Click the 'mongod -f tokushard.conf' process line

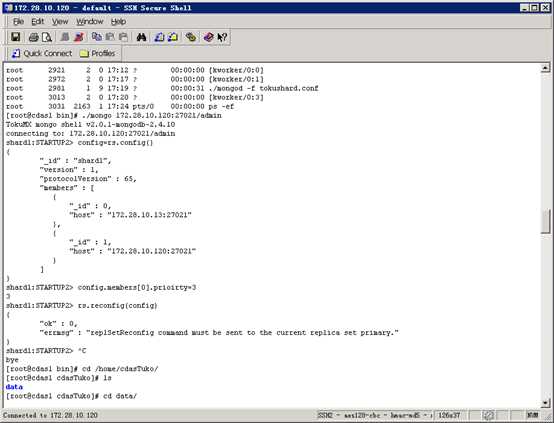[163, 88]
